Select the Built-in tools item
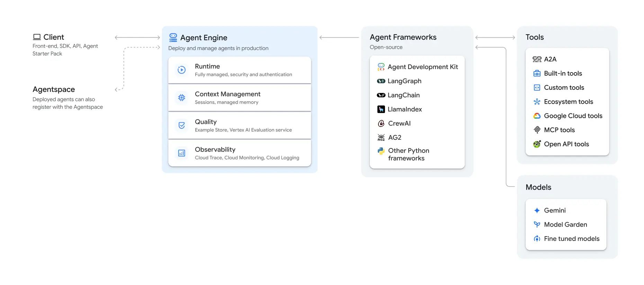Screen dimensions: 644x285 coord(563,74)
